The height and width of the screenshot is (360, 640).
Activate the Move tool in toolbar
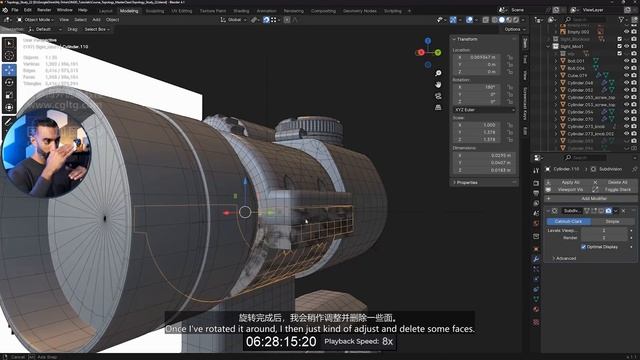click(9, 70)
